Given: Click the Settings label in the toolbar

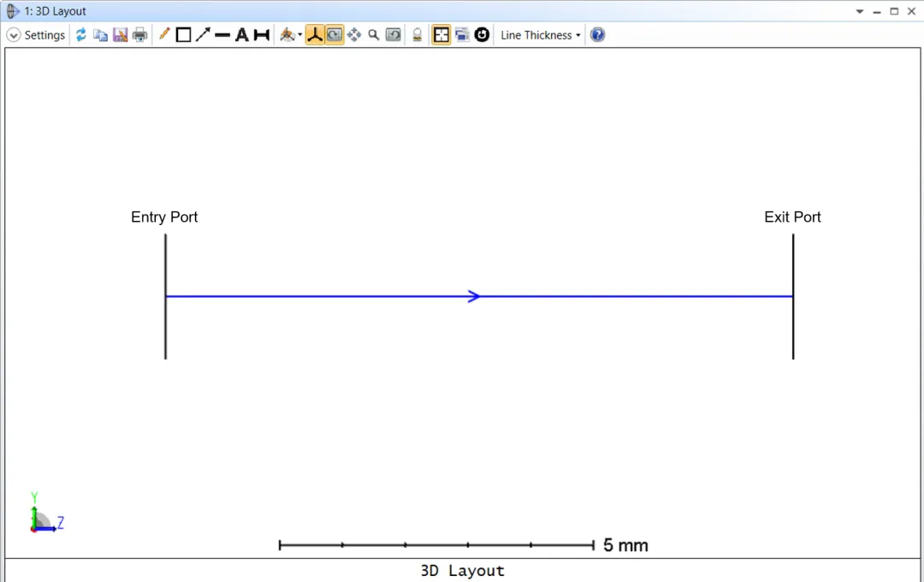Looking at the screenshot, I should coord(44,35).
